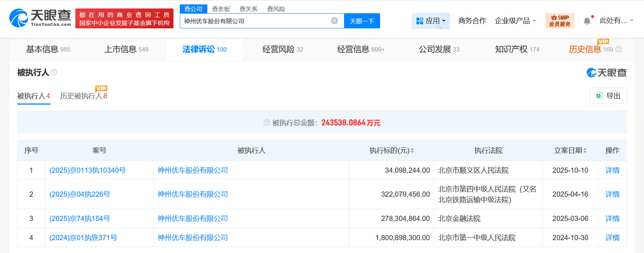Click the SVIP member service badge

(559, 21)
